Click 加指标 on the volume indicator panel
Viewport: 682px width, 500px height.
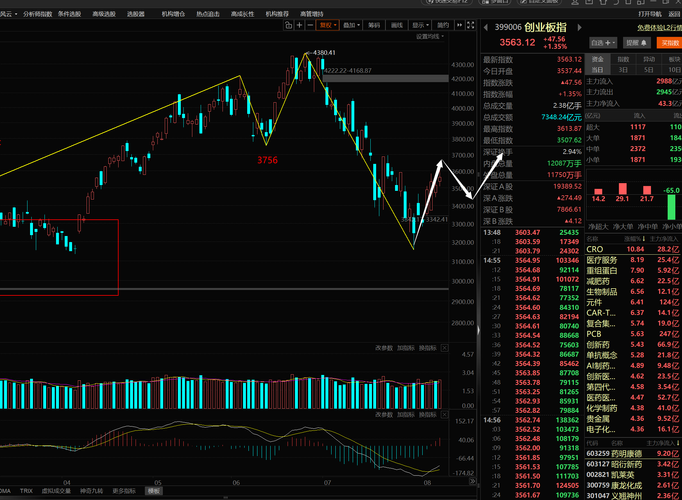click(406, 348)
